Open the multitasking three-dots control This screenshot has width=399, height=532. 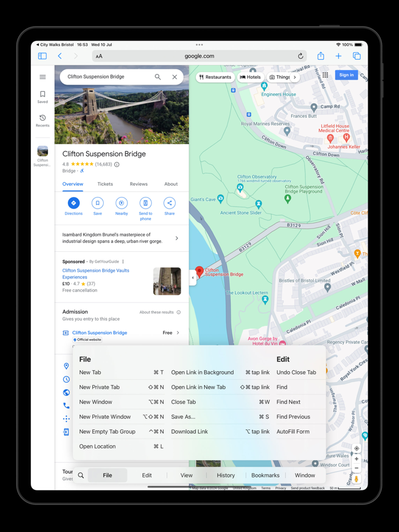[x=199, y=44]
